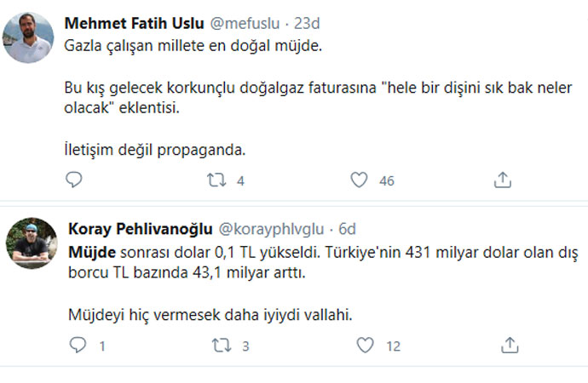
Task: Click the Koray Pehlivanoğlu display name
Action: [141, 228]
